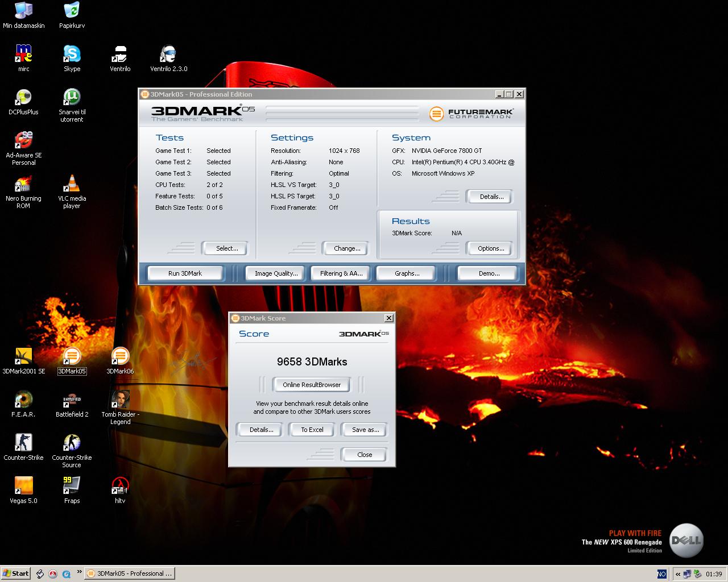Viewport: 728px width, 582px height.
Task: Open Min datamaskin desktop icon
Action: [23, 15]
